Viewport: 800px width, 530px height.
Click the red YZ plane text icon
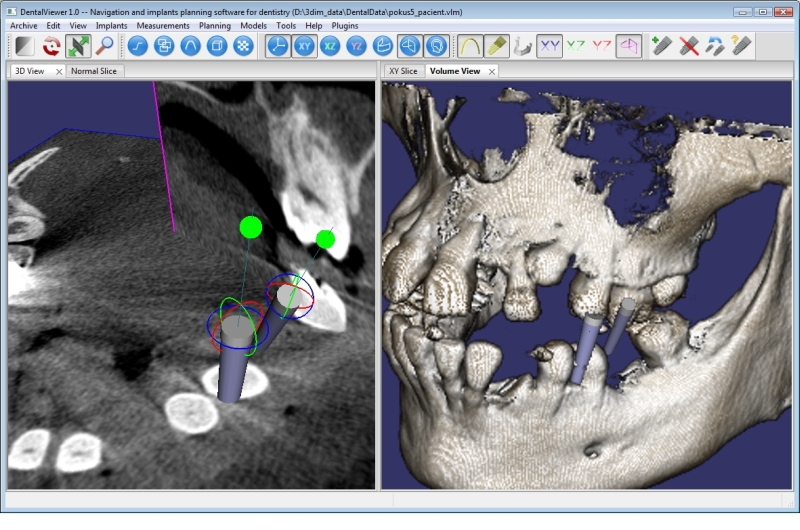pyautogui.click(x=602, y=46)
